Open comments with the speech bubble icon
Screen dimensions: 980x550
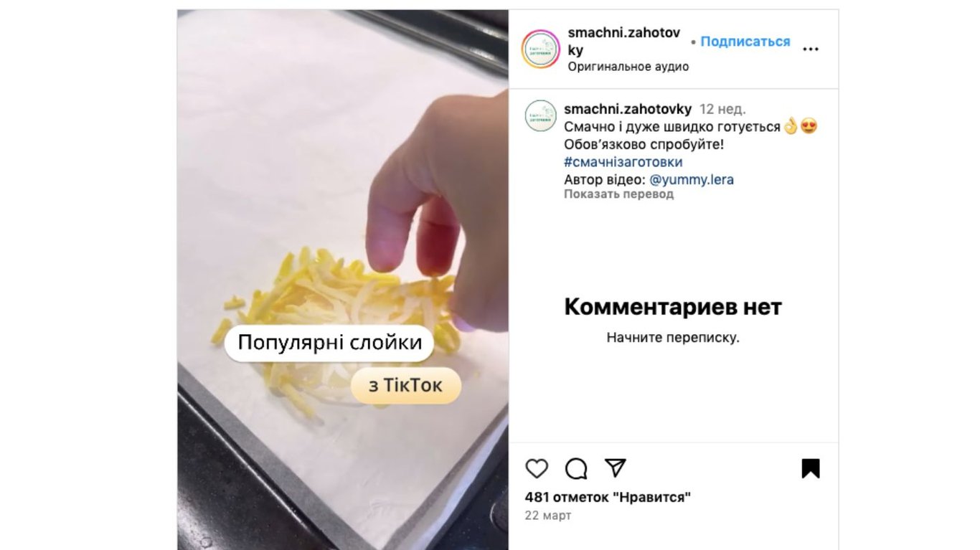576,469
